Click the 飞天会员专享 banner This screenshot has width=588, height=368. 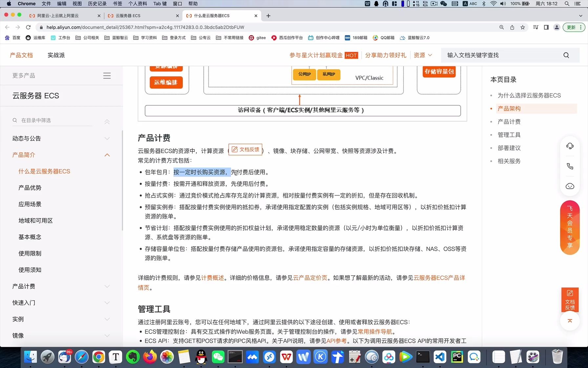click(x=570, y=227)
